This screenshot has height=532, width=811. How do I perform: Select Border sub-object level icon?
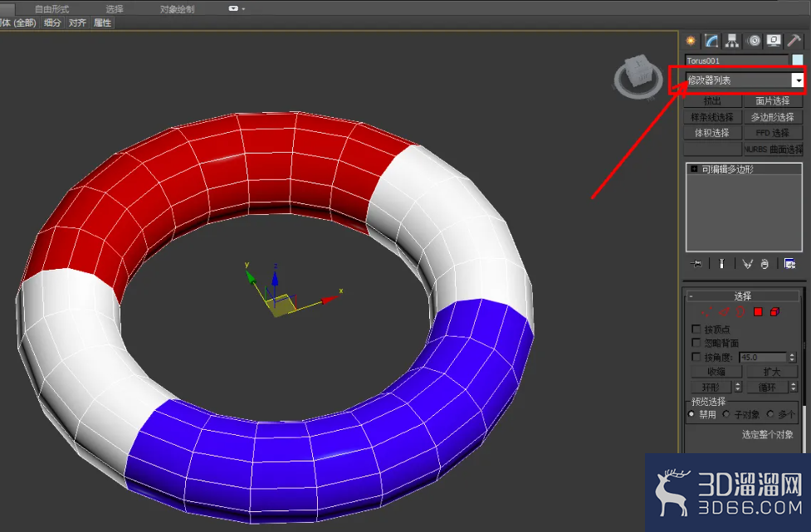(x=740, y=312)
